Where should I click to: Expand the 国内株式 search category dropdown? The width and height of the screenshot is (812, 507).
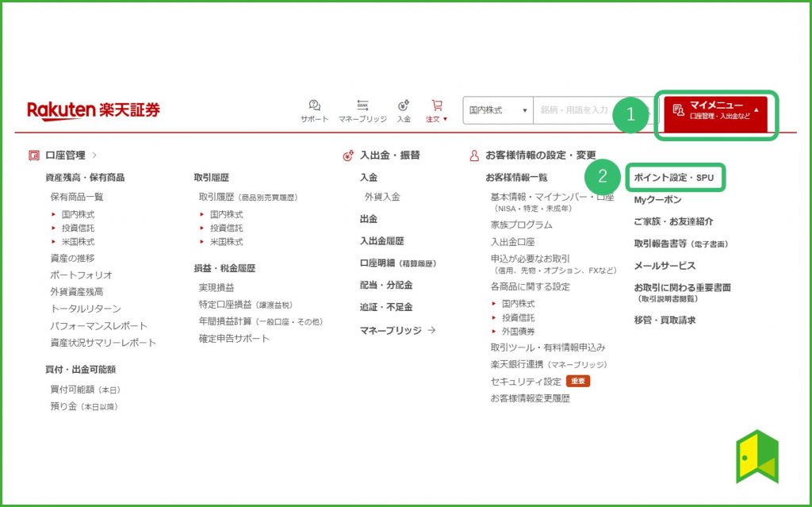pyautogui.click(x=498, y=110)
